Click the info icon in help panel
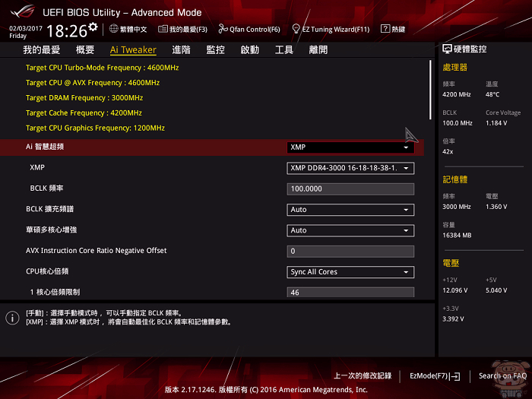The height and width of the screenshot is (399, 532). pos(13,318)
